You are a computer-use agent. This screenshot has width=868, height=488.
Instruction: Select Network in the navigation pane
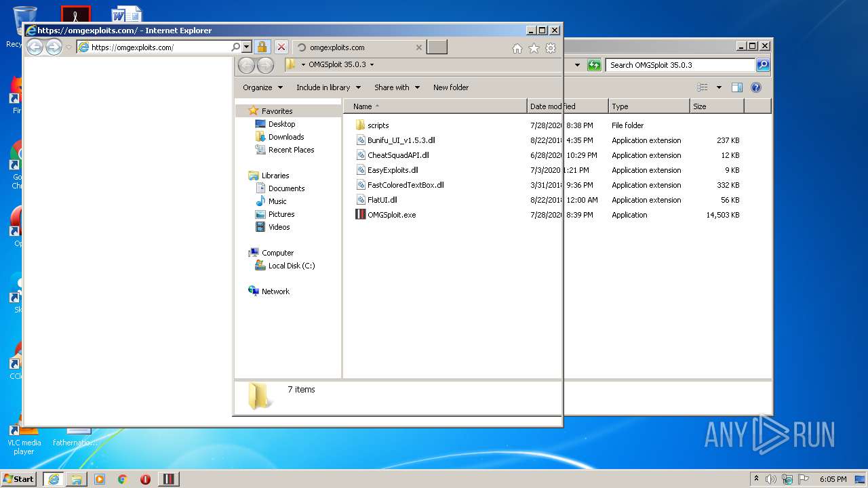tap(275, 291)
